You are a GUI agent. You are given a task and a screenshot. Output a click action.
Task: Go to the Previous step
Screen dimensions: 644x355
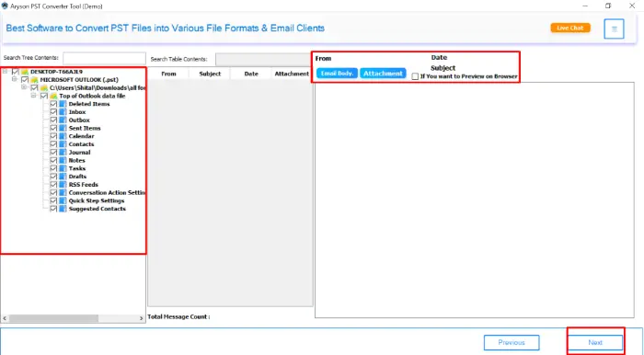[512, 342]
